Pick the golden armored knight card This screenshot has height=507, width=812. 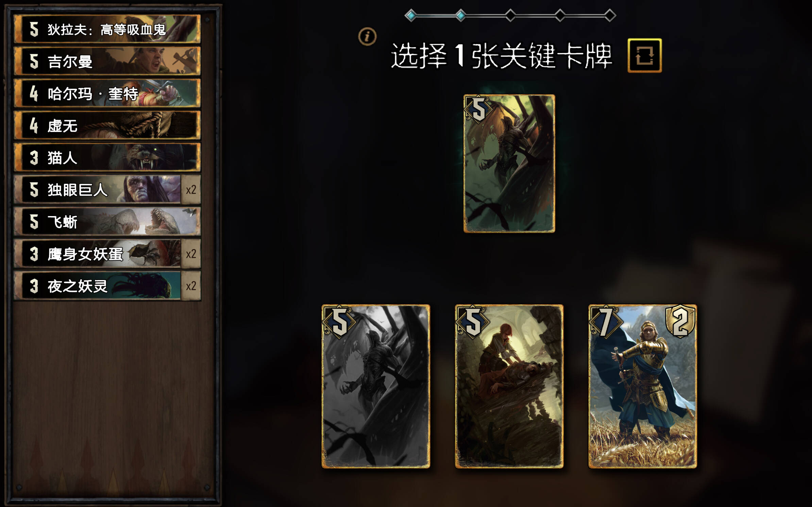coord(643,386)
